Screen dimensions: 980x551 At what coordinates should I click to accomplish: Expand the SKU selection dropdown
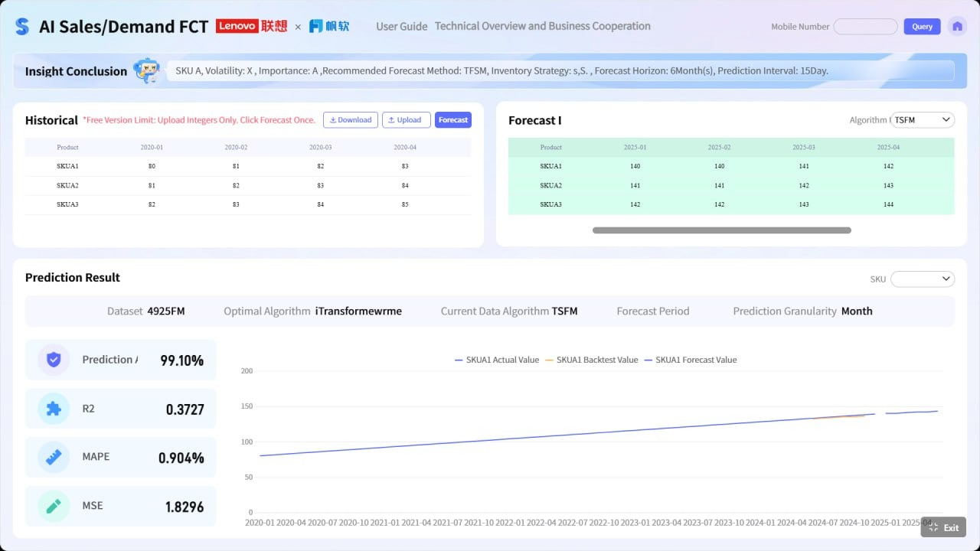[x=923, y=279]
